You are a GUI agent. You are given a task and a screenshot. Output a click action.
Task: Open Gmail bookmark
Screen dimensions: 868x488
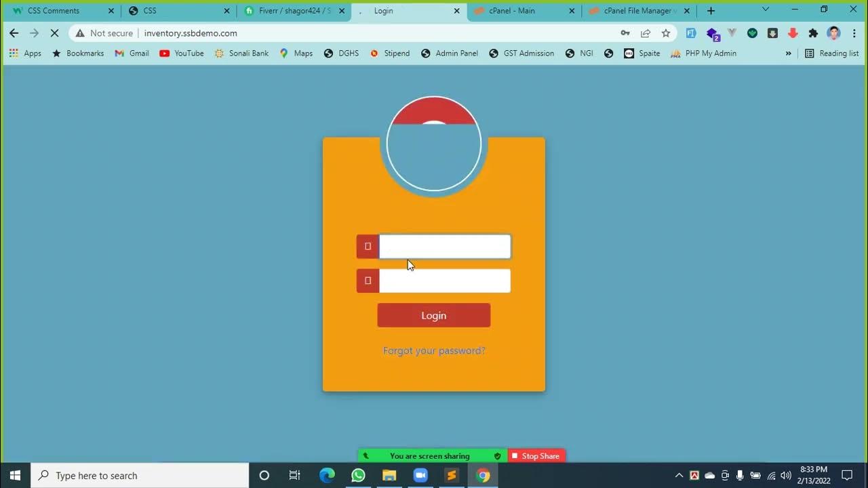(x=132, y=54)
